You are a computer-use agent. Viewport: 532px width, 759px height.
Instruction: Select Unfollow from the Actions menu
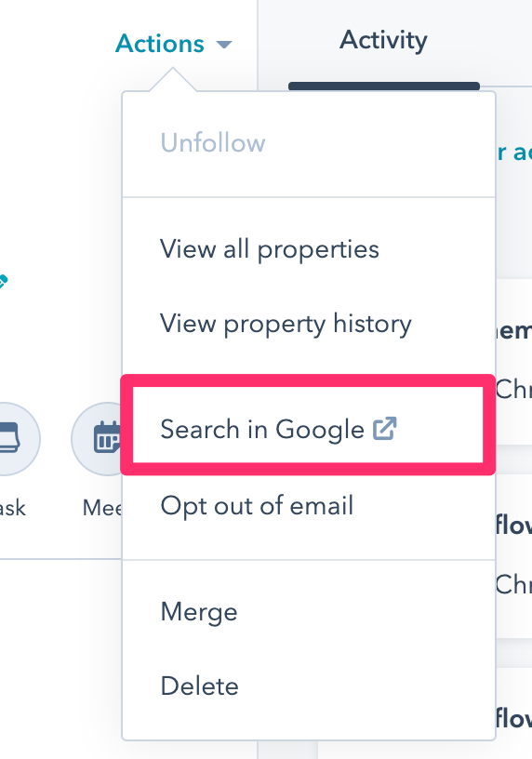213,143
